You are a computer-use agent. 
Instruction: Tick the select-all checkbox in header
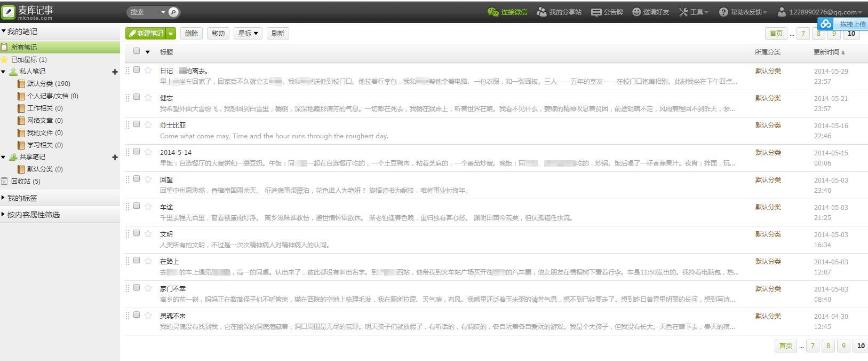coord(137,51)
